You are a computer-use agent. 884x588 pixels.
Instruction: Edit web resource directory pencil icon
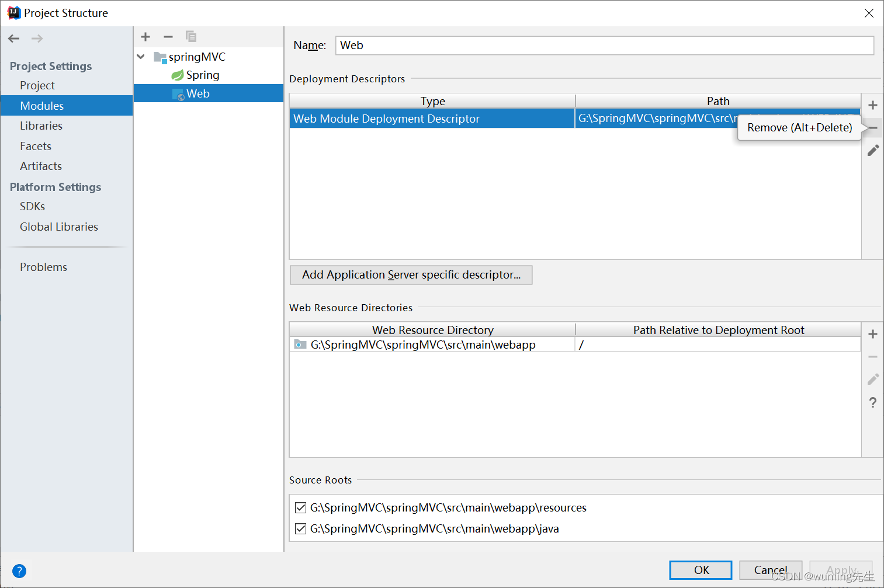click(873, 380)
